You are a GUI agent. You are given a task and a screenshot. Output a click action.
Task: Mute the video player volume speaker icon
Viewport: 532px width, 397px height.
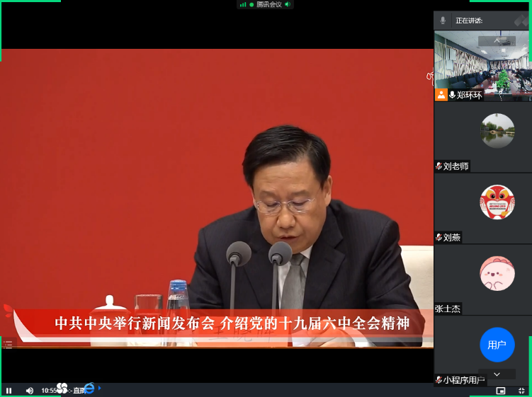[29, 390]
